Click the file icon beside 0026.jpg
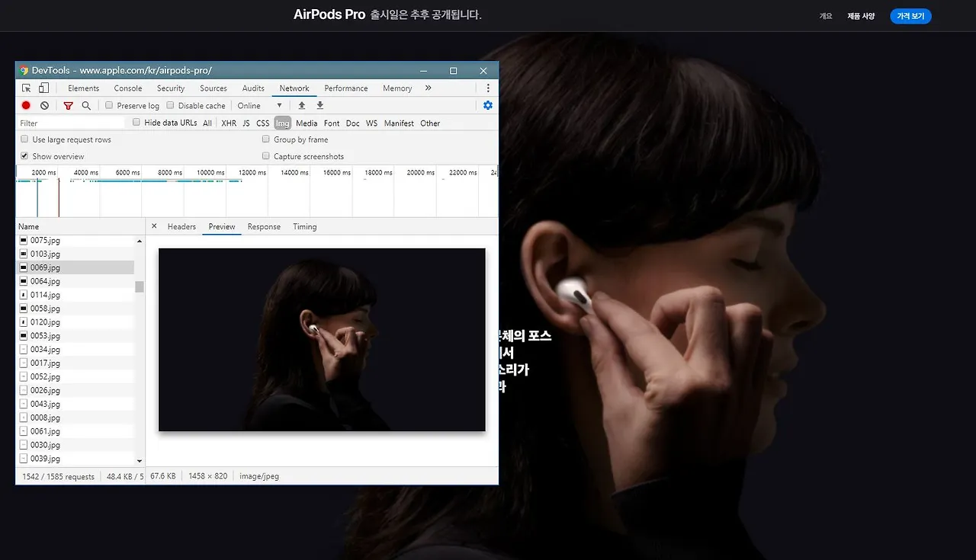The height and width of the screenshot is (560, 976). (23, 391)
